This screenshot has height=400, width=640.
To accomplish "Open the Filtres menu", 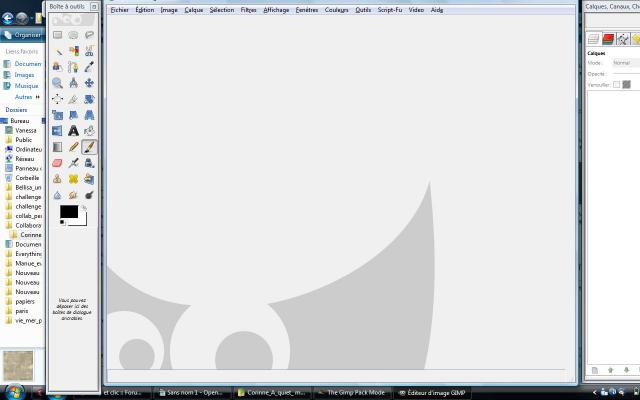I will pos(248,10).
